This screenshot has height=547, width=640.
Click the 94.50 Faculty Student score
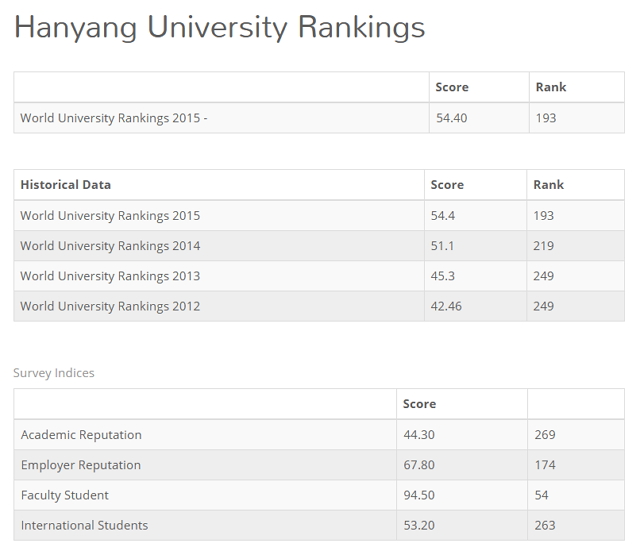point(419,495)
